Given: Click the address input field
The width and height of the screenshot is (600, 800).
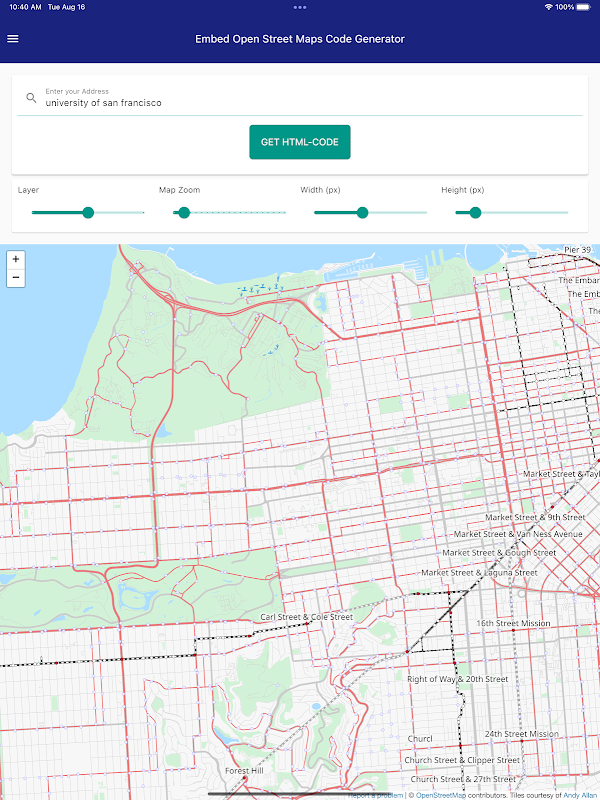Looking at the screenshot, I should pyautogui.click(x=300, y=98).
